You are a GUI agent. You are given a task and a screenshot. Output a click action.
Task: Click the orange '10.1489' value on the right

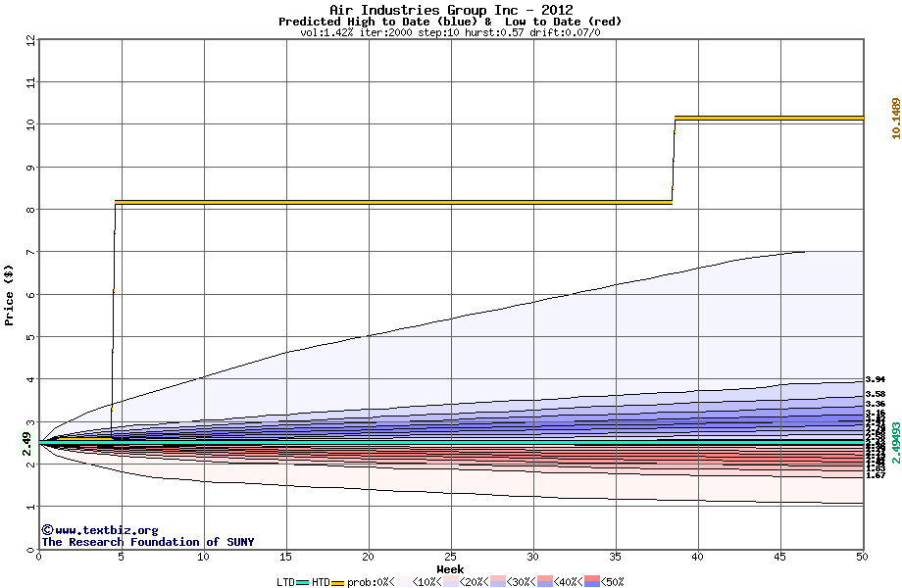[x=896, y=119]
